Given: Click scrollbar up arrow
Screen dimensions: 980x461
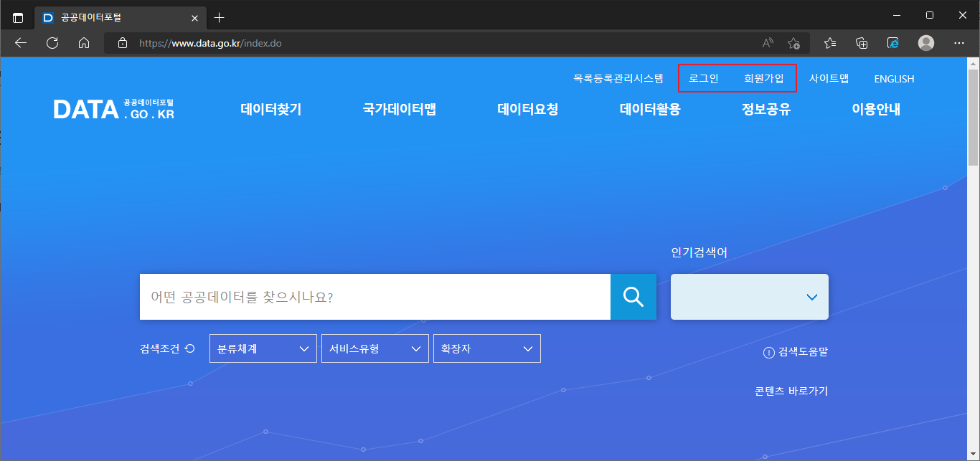Looking at the screenshot, I should pyautogui.click(x=973, y=64).
